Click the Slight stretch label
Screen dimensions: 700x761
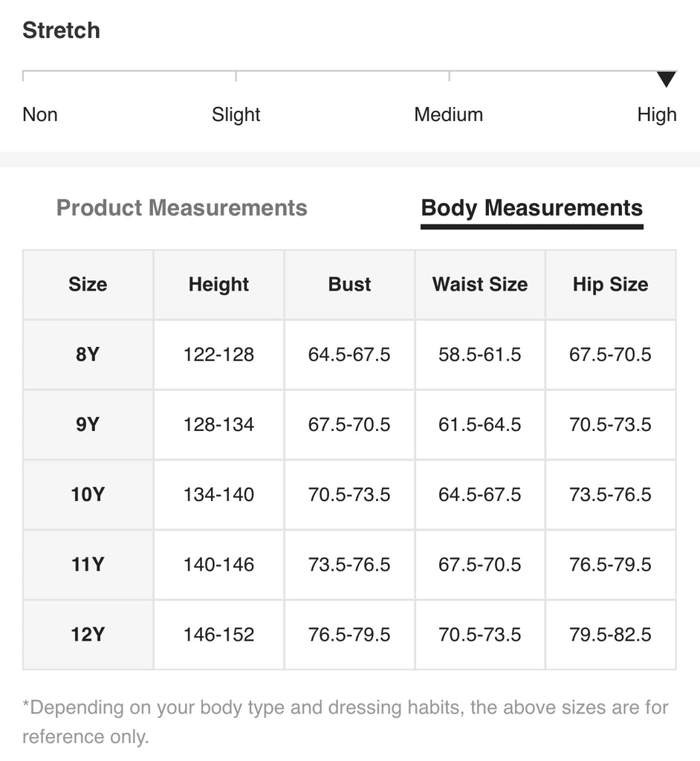(236, 114)
